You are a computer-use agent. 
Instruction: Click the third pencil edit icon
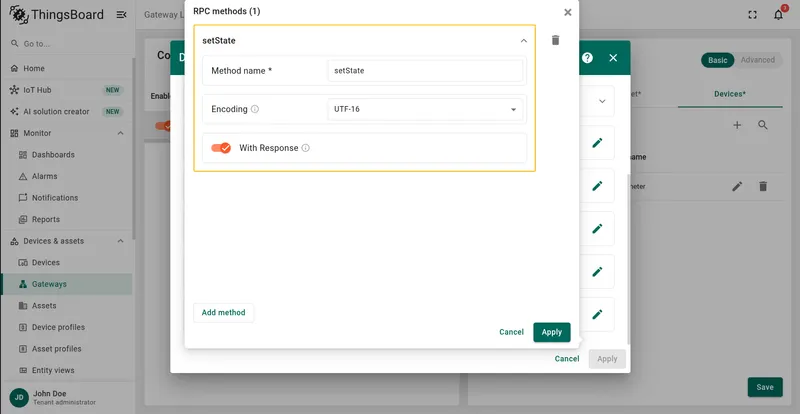(597, 229)
